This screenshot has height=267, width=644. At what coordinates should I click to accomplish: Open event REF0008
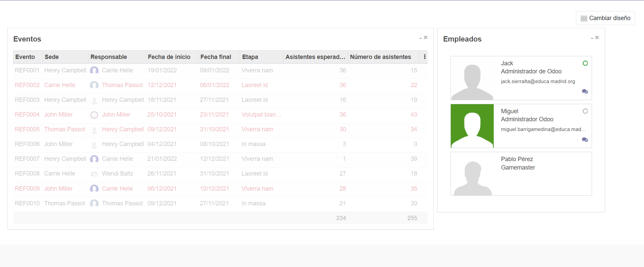27,174
